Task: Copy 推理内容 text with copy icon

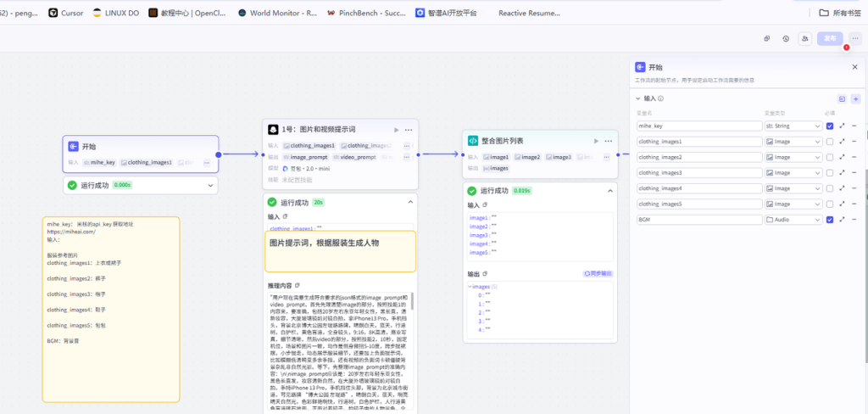Action: point(298,285)
